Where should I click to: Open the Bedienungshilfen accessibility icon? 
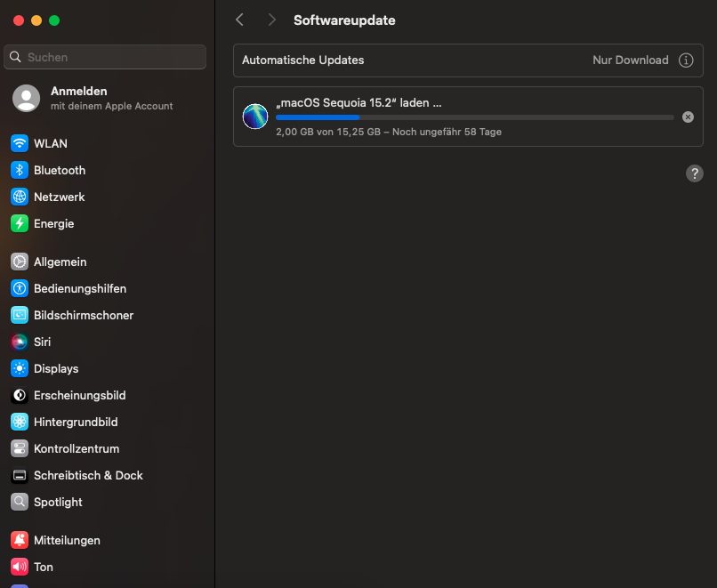point(20,288)
